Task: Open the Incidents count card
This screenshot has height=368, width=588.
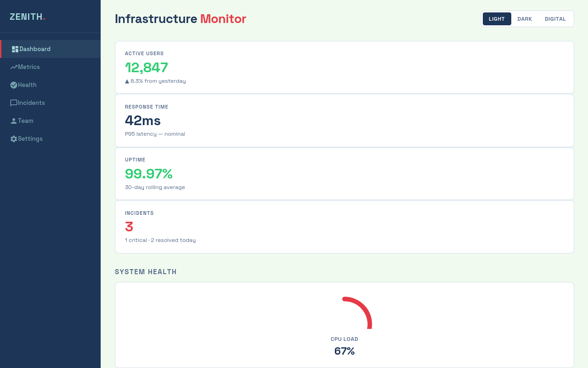Action: [x=345, y=227]
